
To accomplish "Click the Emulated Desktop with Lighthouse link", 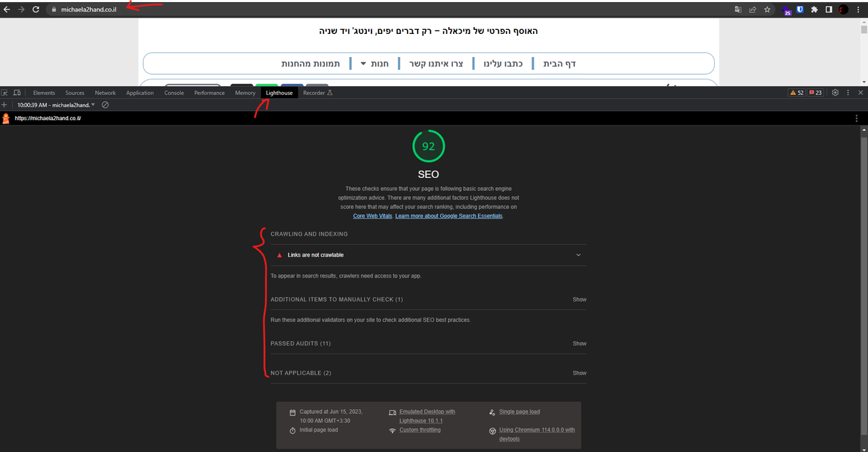I will [x=427, y=416].
